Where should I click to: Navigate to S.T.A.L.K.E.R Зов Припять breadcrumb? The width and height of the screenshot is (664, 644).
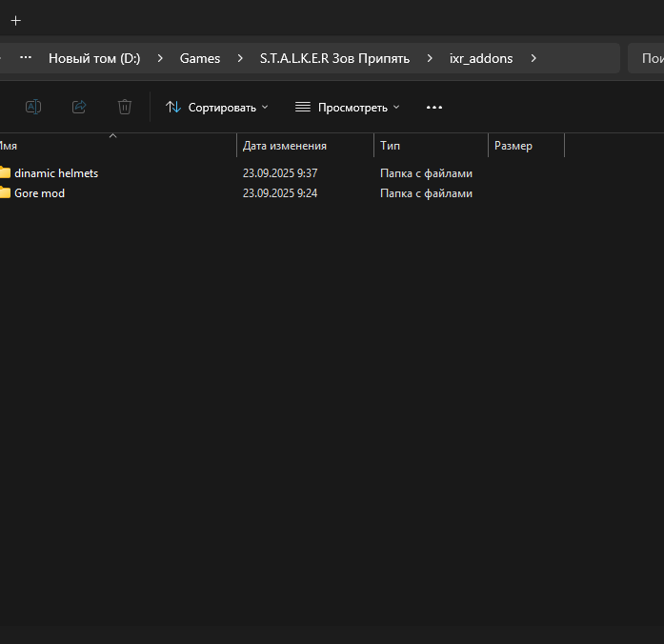pyautogui.click(x=334, y=58)
